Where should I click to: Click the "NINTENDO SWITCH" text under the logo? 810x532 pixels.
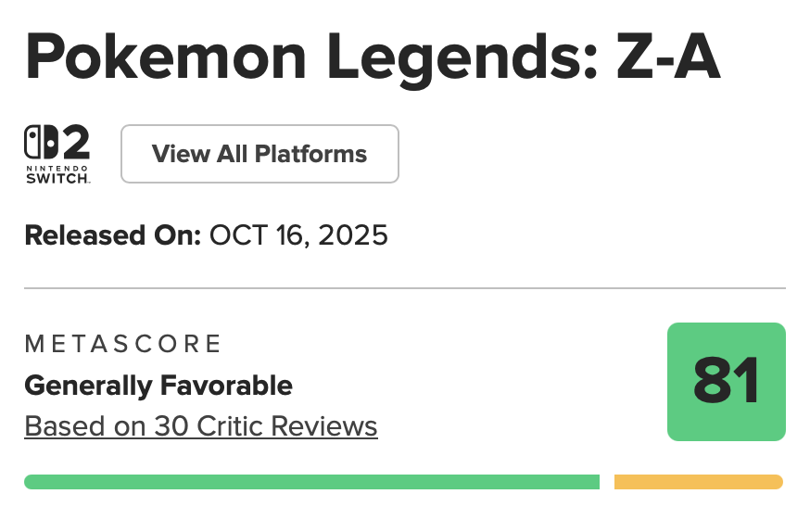[57, 173]
